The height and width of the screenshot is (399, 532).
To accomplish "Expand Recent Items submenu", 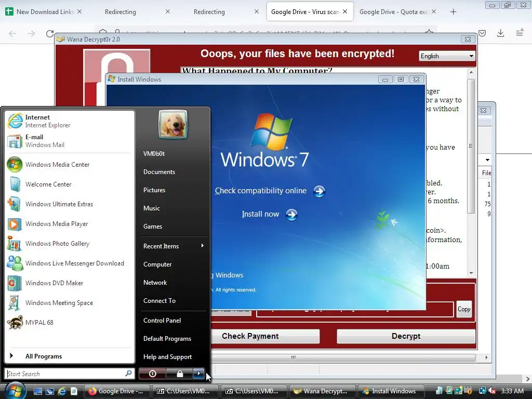I will click(173, 246).
